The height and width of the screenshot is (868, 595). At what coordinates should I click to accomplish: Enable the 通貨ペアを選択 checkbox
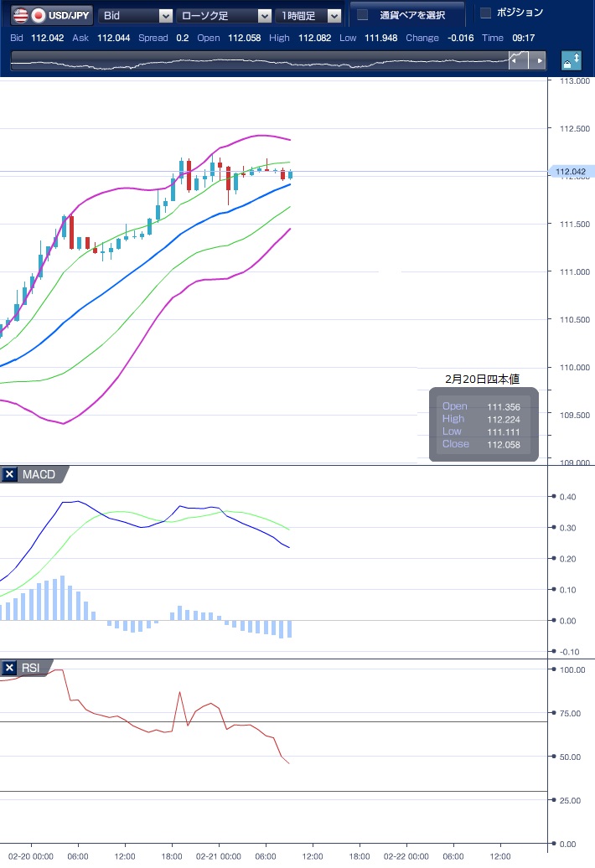363,15
